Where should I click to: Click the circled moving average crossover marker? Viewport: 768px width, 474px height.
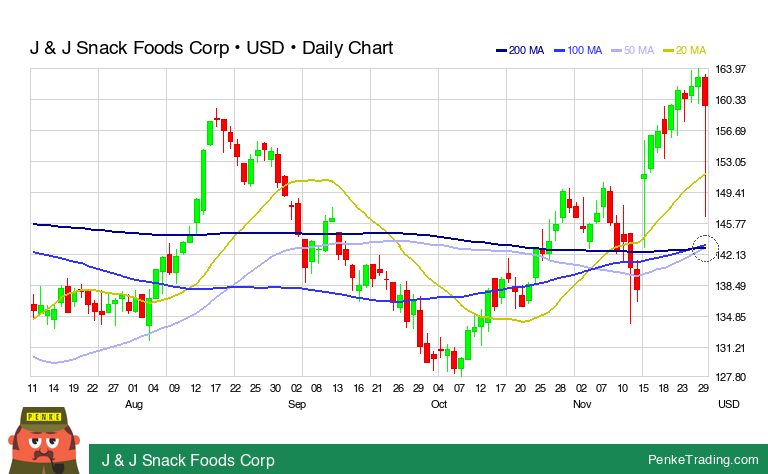click(x=705, y=248)
